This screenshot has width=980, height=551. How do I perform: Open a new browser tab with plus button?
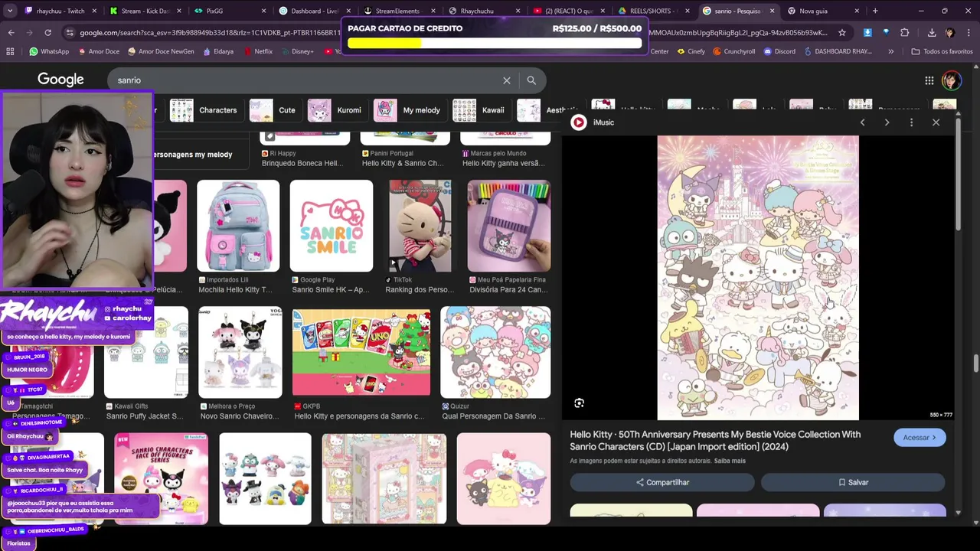pos(875,11)
